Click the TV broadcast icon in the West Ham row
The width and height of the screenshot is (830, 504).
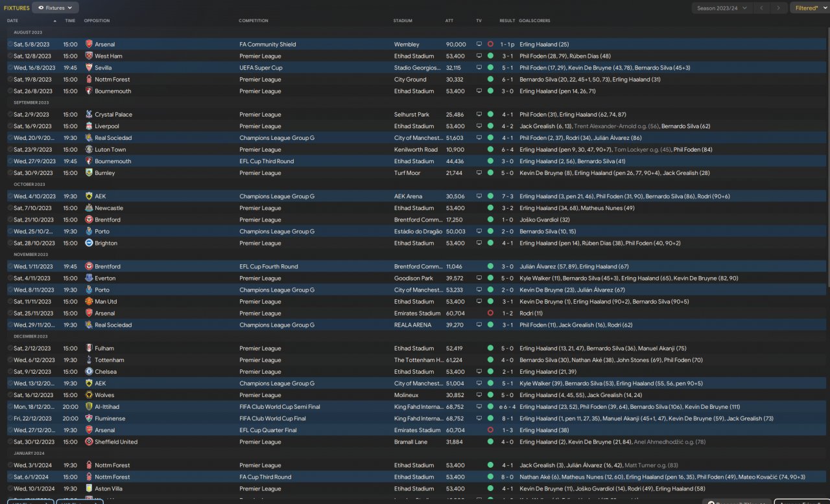point(479,56)
